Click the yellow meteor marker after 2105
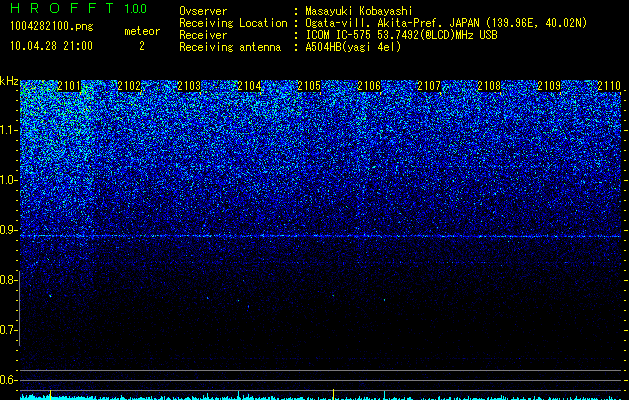The height and width of the screenshot is (400, 629). [x=333, y=394]
